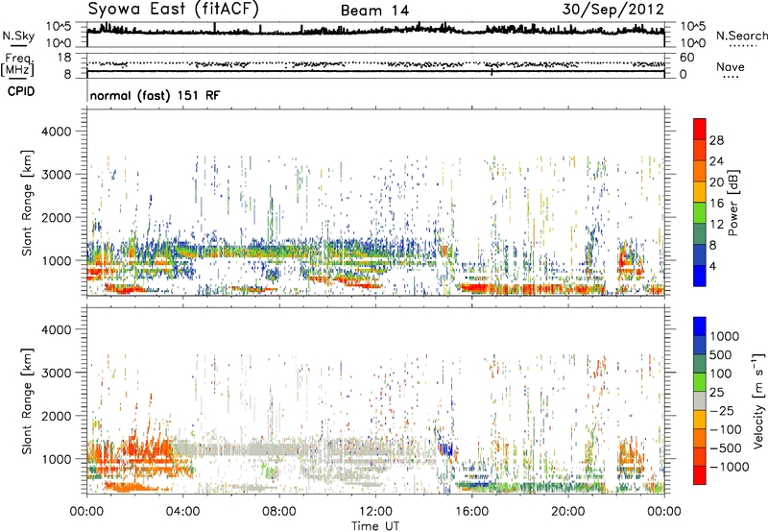Click the 'Syowa East (fitACF)' plot title
Screen dimensions: 768x532
point(174,9)
